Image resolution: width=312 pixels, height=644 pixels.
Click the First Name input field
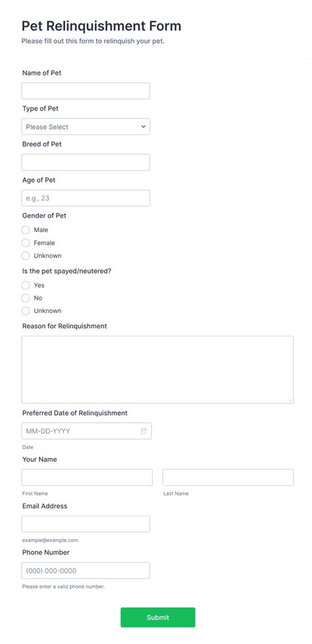(87, 478)
